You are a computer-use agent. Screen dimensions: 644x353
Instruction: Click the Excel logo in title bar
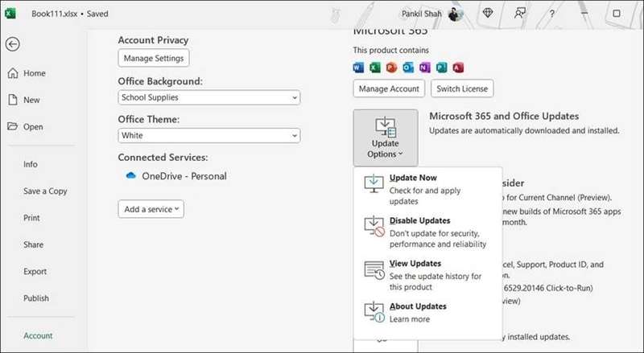pos(10,14)
